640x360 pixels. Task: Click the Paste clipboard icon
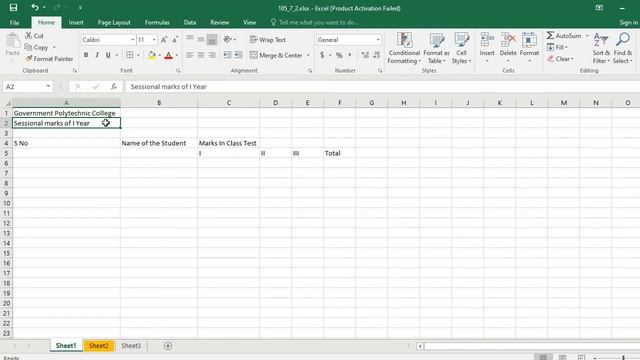point(13,41)
